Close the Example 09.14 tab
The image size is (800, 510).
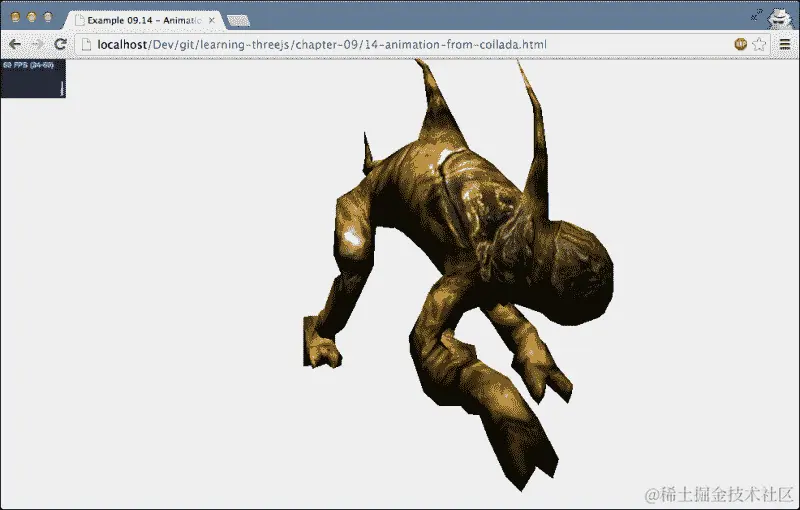pos(212,20)
